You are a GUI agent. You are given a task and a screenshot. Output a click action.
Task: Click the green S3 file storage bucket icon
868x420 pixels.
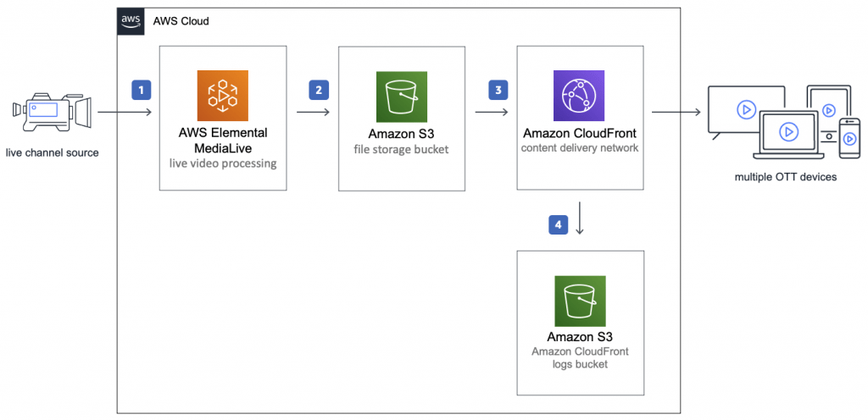[x=400, y=97]
